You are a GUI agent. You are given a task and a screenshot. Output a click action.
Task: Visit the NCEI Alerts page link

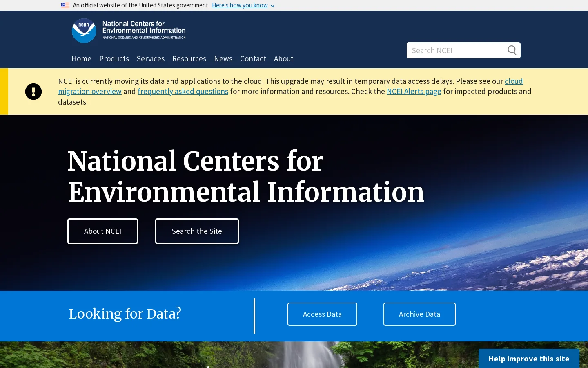click(414, 92)
